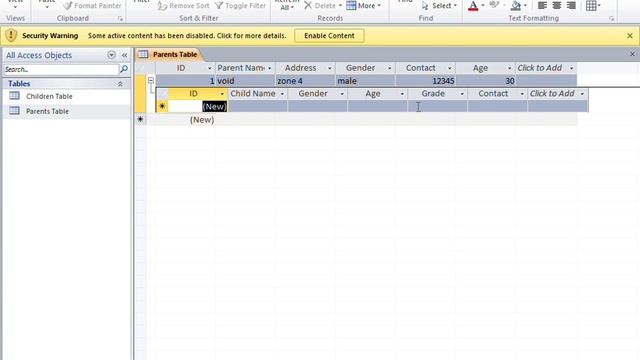This screenshot has width=640, height=360.
Task: Align text right
Action: (571, 5)
